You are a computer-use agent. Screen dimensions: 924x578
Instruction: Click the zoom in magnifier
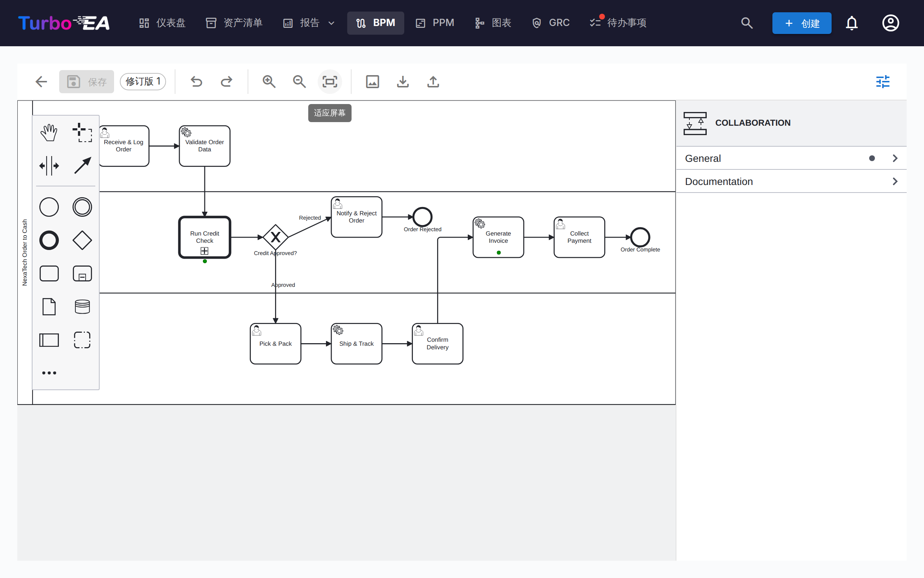point(269,82)
